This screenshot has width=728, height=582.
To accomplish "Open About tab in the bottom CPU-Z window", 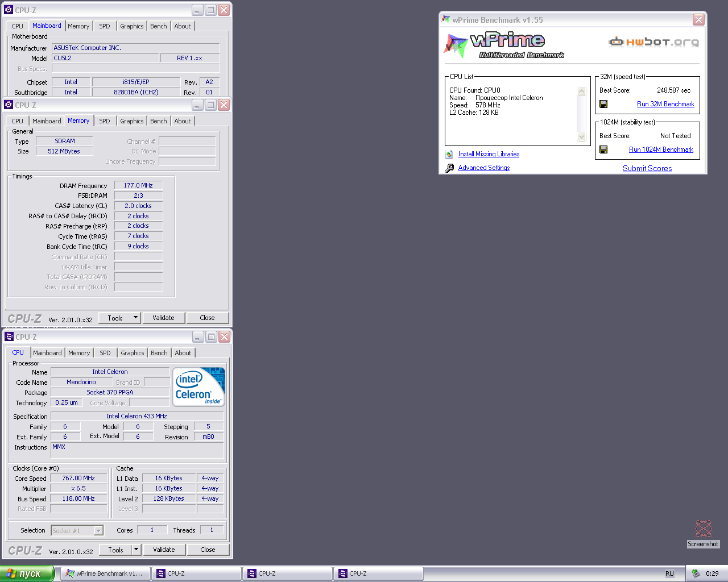I will click(x=183, y=353).
